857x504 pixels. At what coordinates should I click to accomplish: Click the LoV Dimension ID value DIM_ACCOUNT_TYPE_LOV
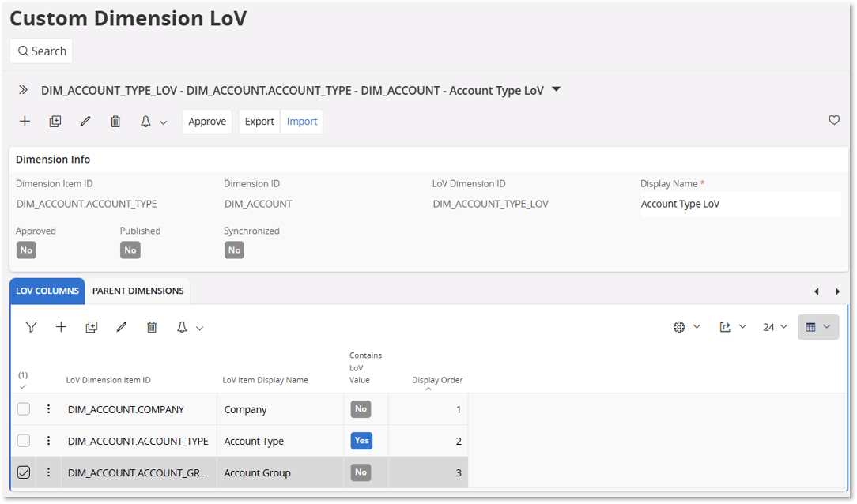tap(491, 205)
